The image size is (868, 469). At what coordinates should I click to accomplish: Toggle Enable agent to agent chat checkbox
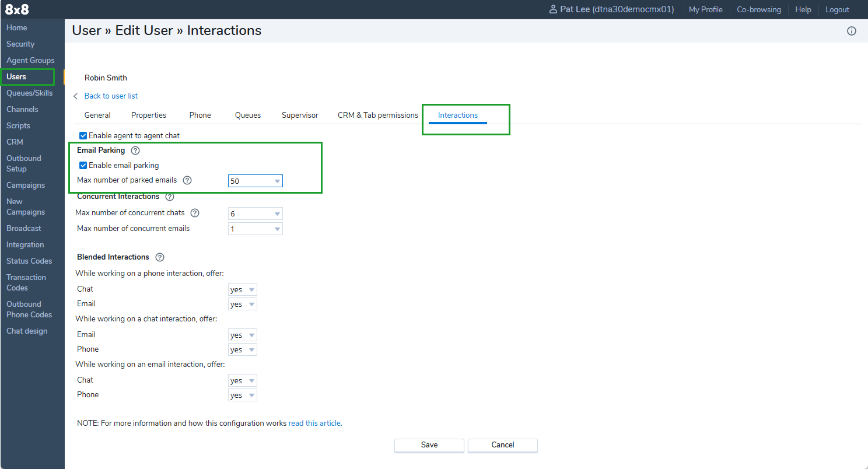[x=83, y=135]
